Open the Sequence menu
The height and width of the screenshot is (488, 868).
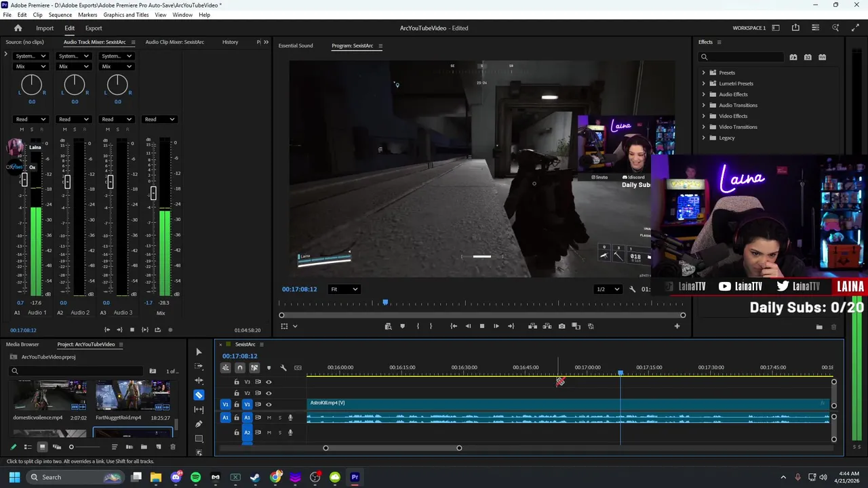[60, 15]
